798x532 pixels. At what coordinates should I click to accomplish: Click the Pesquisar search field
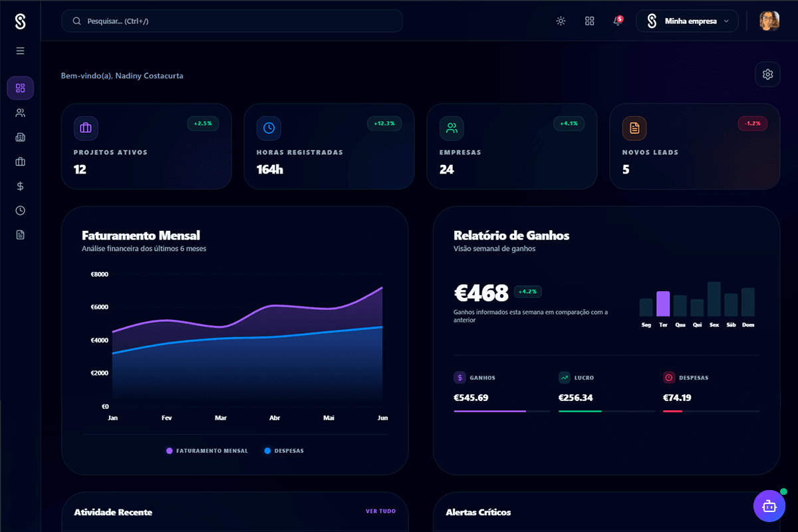(232, 21)
